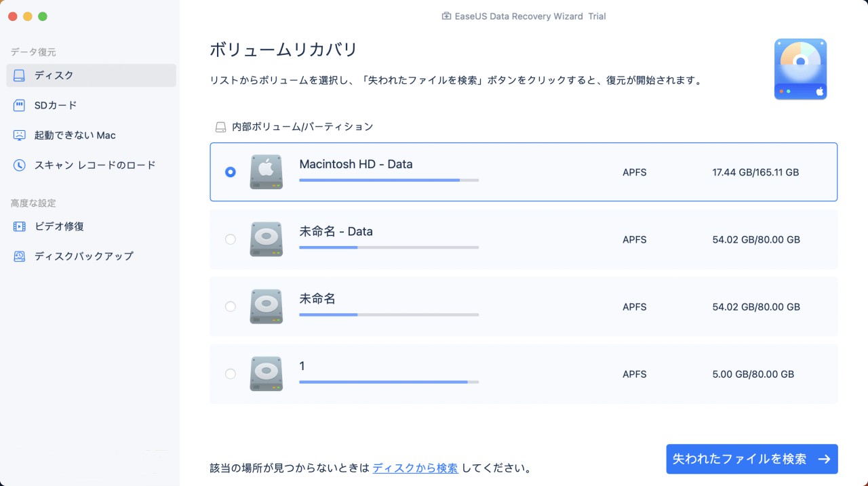Click the Macintosh HD usage progress bar
The height and width of the screenshot is (486, 868).
389,180
